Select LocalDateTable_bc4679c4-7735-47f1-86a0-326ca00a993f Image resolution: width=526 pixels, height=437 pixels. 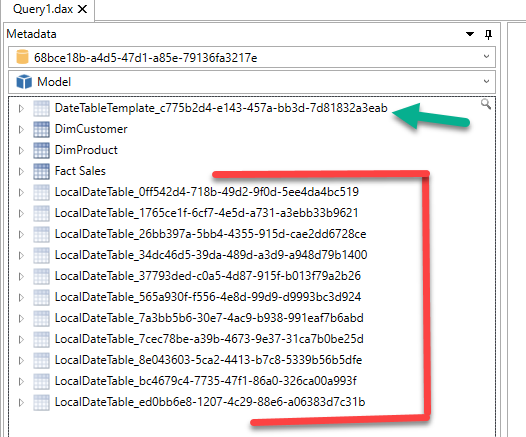(x=206, y=381)
